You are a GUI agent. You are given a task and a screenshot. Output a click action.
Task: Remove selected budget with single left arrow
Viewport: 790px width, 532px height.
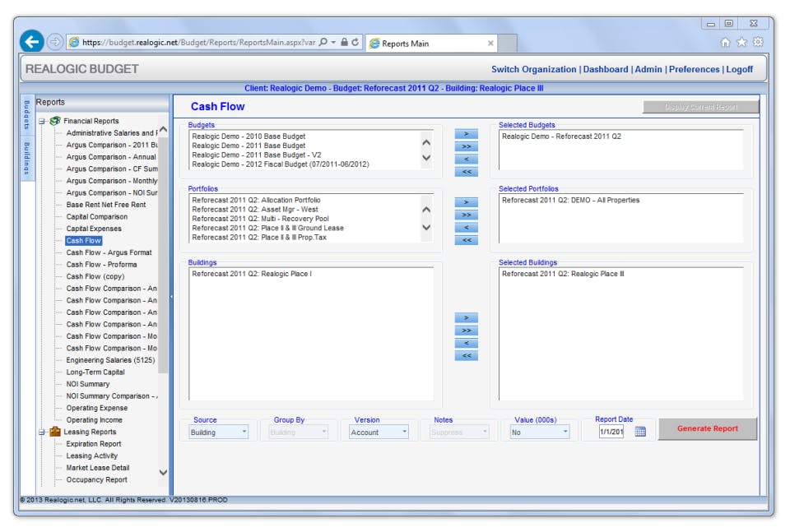466,159
